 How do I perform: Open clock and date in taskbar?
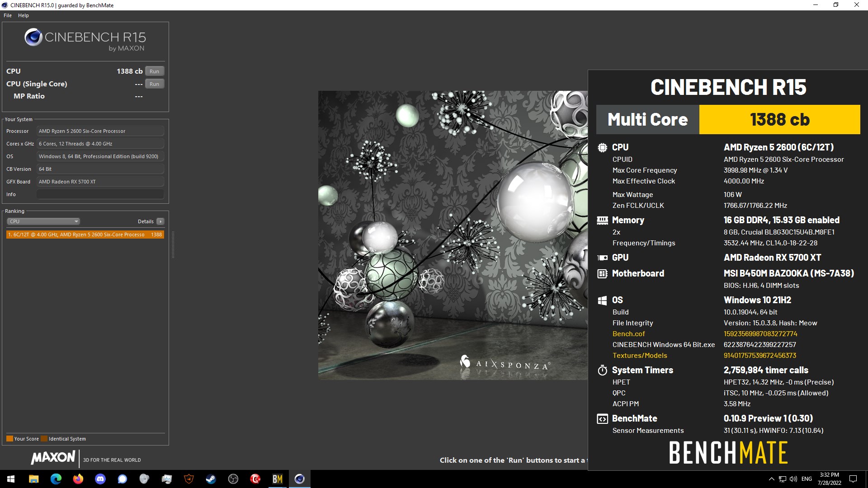829,479
